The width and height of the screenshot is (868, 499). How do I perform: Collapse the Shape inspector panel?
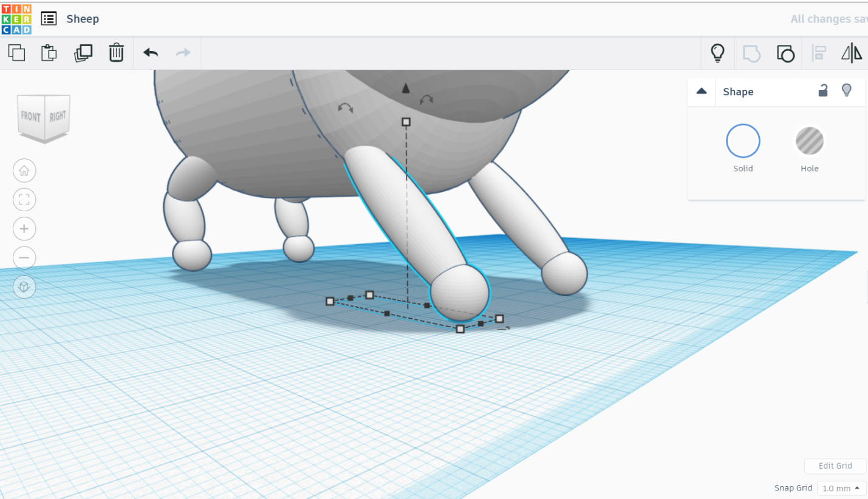pyautogui.click(x=702, y=91)
